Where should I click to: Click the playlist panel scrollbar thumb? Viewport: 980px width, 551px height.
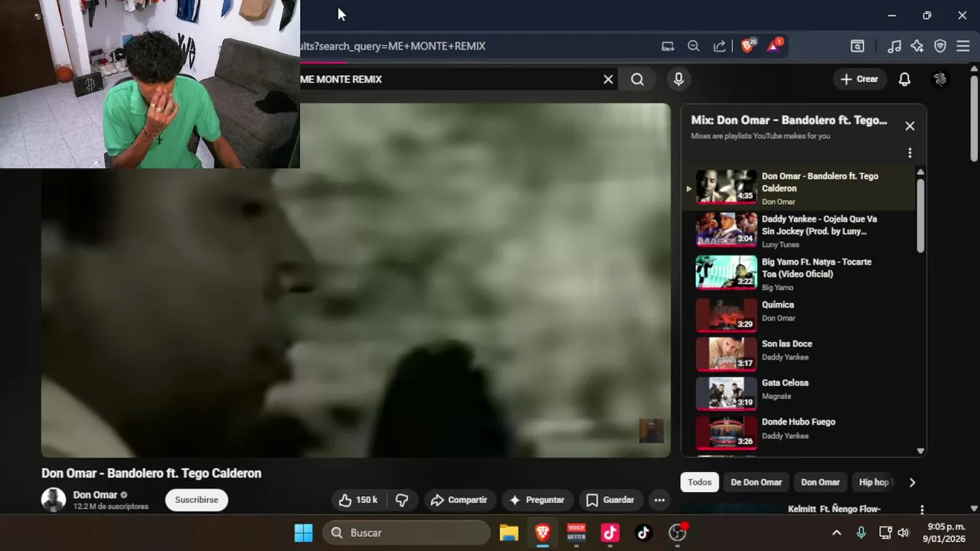920,215
